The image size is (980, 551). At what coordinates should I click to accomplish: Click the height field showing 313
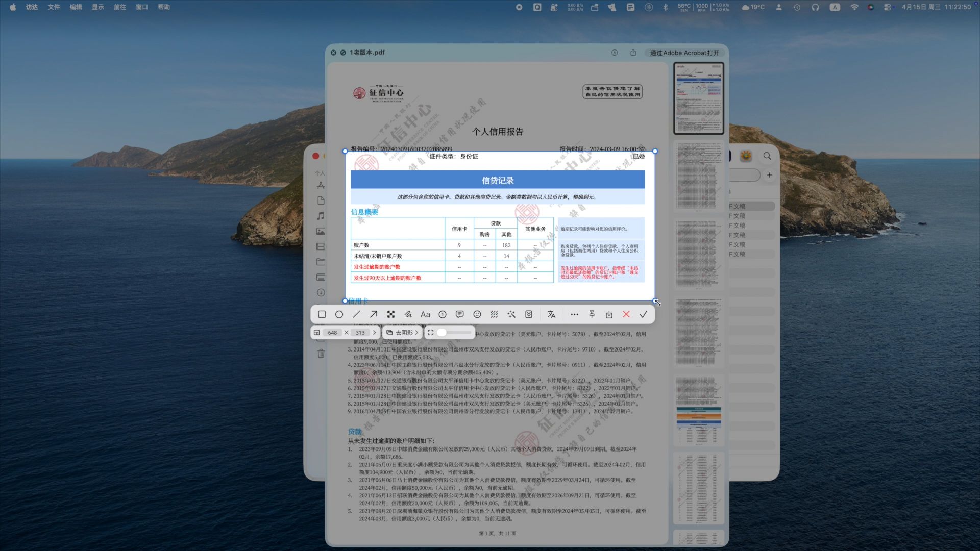(x=360, y=332)
